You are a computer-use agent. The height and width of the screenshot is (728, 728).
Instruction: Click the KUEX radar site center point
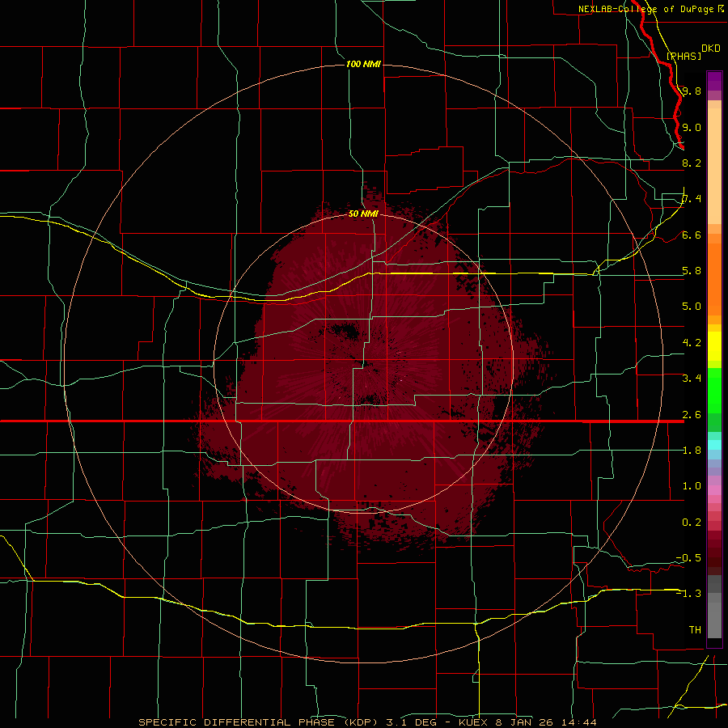[363, 364]
